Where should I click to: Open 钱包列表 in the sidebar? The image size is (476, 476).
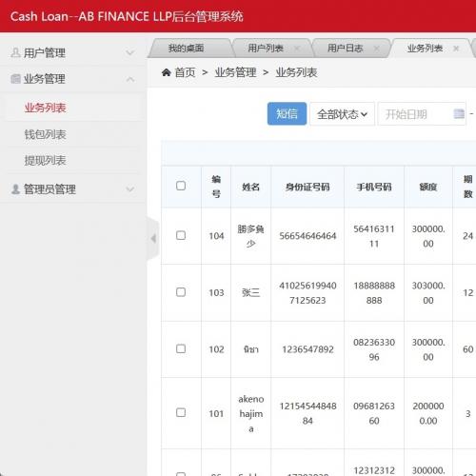(x=46, y=134)
